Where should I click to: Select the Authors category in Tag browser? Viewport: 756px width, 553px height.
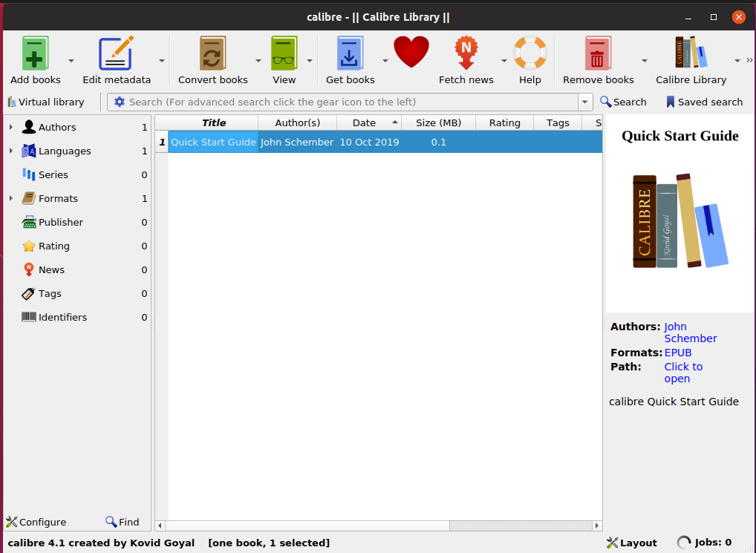tap(57, 127)
